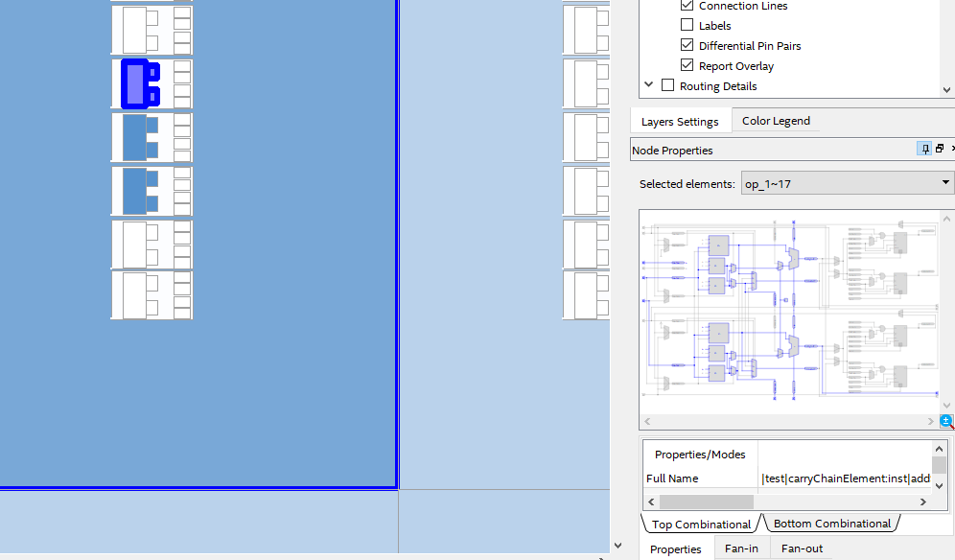The image size is (955, 560).
Task: Click properties table scroll left arrow
Action: click(651, 502)
